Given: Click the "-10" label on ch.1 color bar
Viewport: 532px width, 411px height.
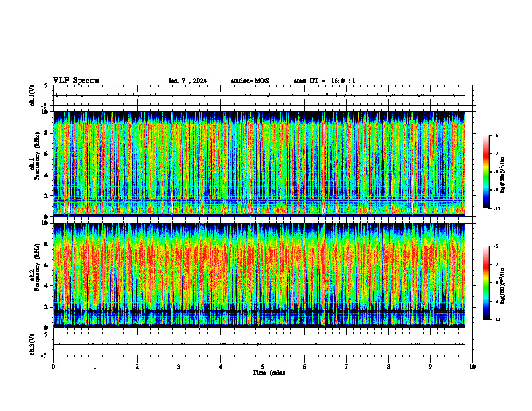Looking at the screenshot, I should click(496, 209).
